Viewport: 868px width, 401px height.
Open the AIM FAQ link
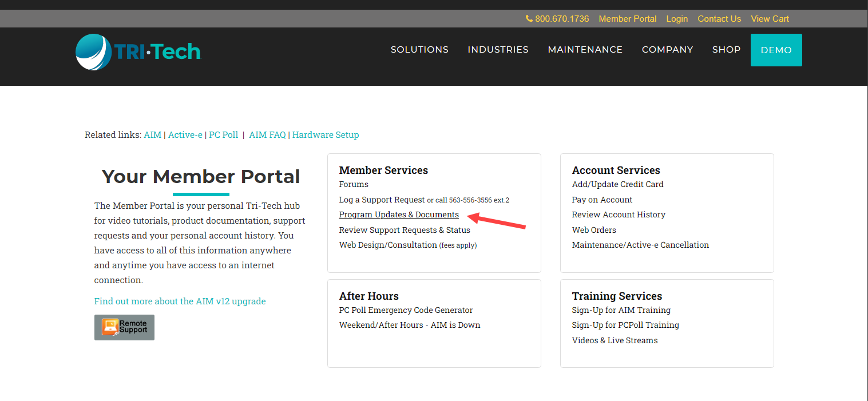tap(267, 135)
